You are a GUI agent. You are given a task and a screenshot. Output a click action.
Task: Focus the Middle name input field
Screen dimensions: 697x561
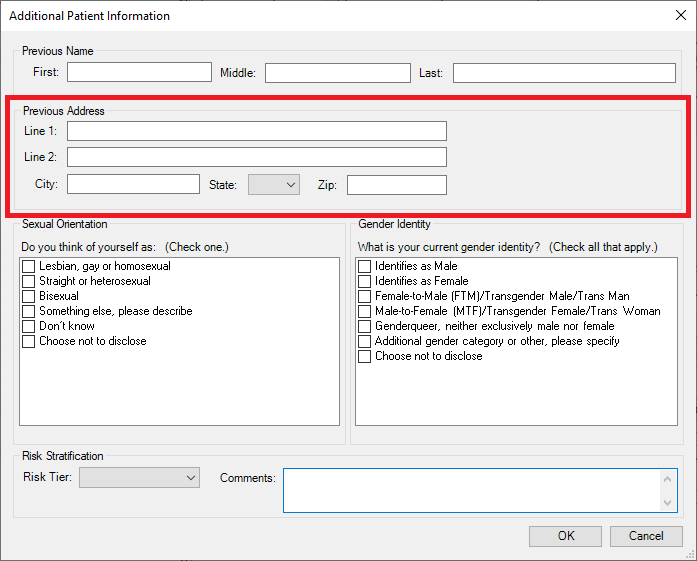[x=337, y=73]
